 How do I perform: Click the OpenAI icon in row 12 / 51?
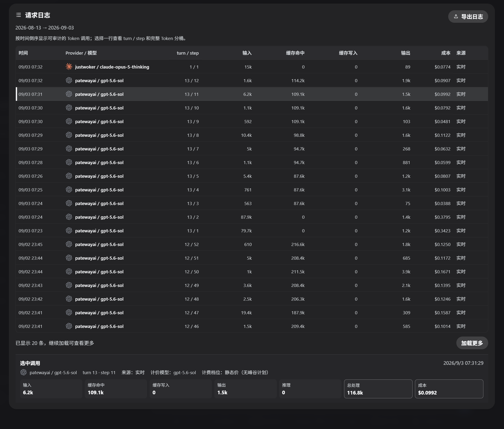pos(69,257)
